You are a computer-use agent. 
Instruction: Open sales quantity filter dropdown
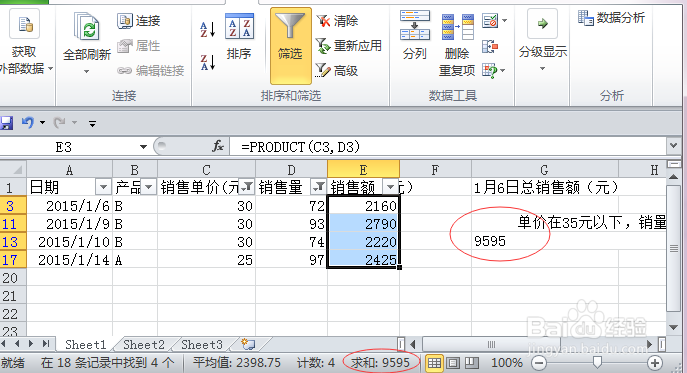[318, 187]
